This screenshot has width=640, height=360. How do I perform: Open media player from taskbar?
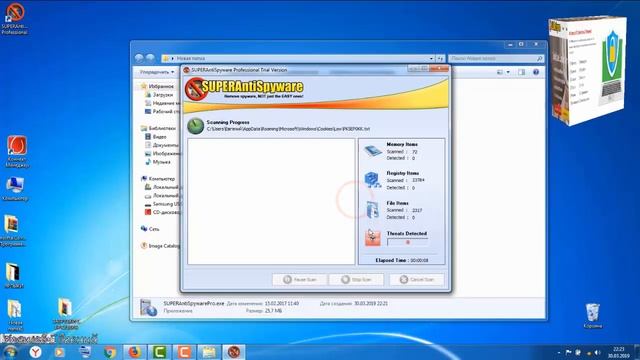pos(60,352)
